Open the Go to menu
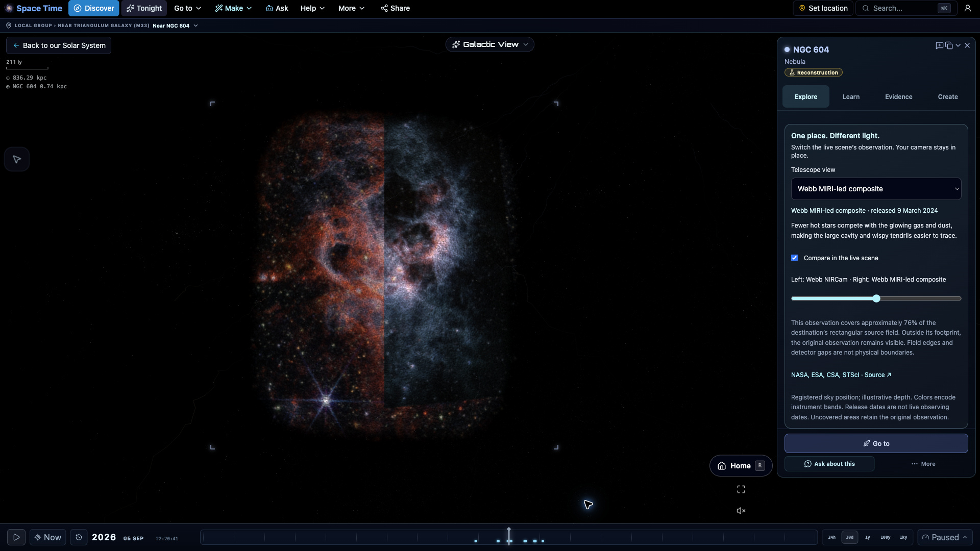This screenshot has height=551, width=980. pos(187,8)
